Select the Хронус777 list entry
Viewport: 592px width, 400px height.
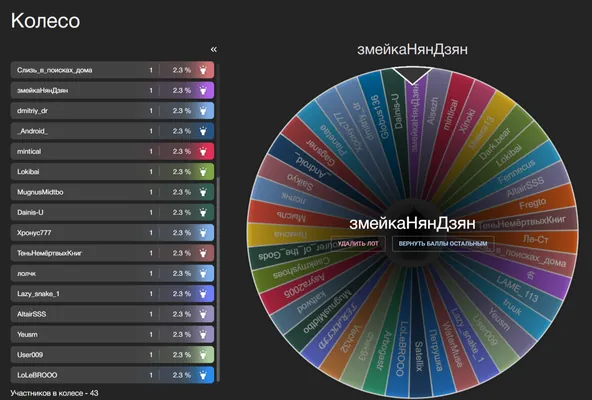112,233
